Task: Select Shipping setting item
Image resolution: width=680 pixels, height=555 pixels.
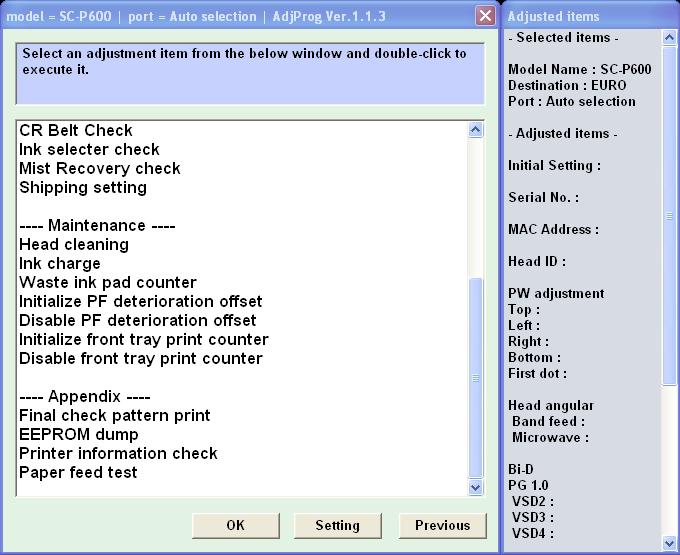Action: pyautogui.click(x=83, y=188)
